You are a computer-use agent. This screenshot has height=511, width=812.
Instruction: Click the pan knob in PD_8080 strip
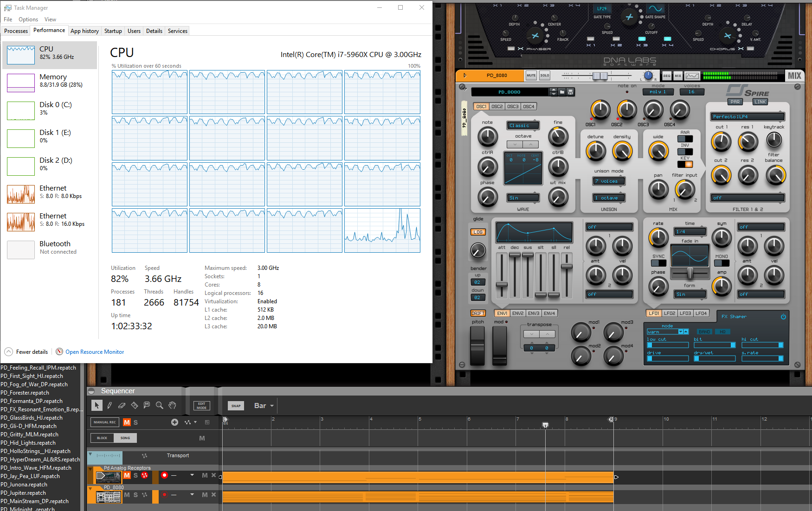click(648, 76)
